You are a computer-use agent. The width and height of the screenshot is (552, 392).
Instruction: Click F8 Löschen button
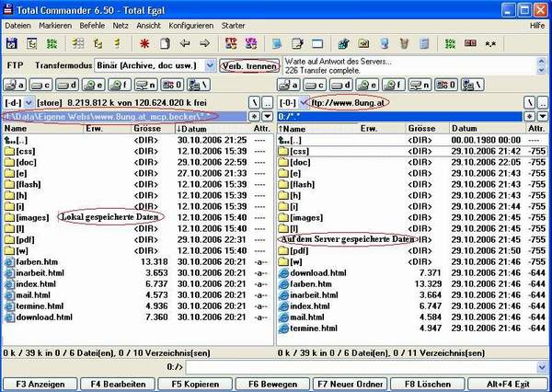[x=428, y=385]
